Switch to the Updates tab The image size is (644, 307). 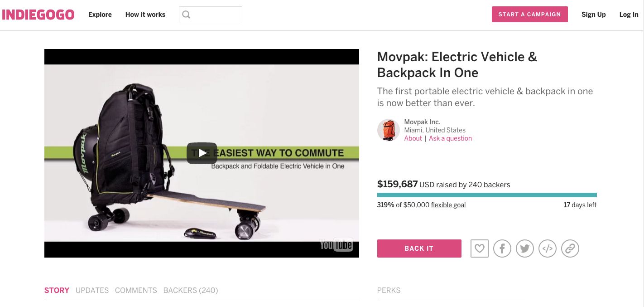tap(92, 290)
